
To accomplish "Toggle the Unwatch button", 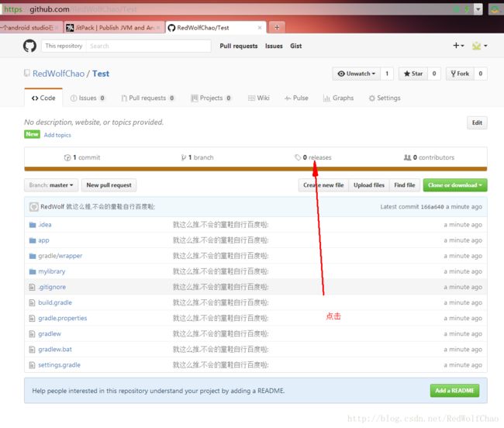I will [356, 74].
